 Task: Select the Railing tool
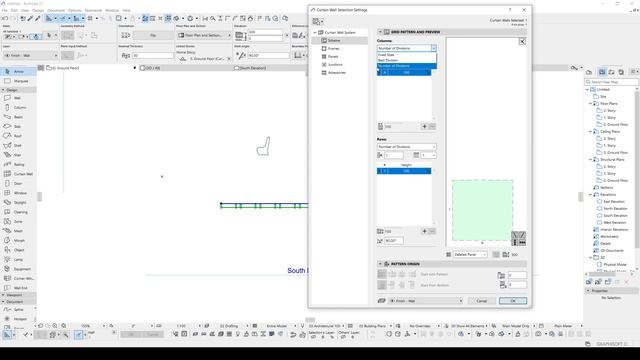point(18,164)
